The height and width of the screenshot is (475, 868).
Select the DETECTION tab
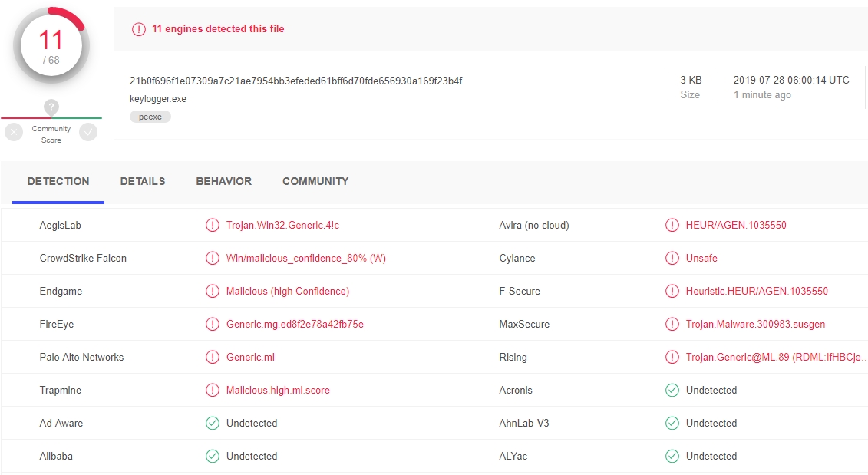(x=58, y=182)
